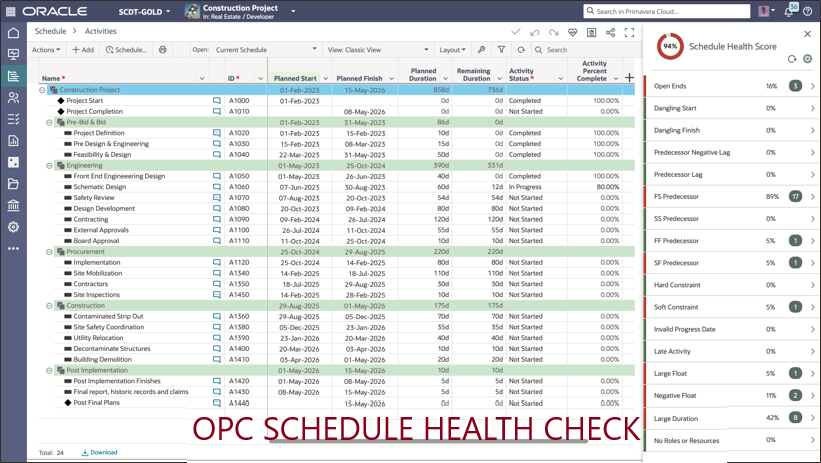Collapse the Engineering group row
Image resolution: width=821 pixels, height=463 pixels.
[49, 166]
